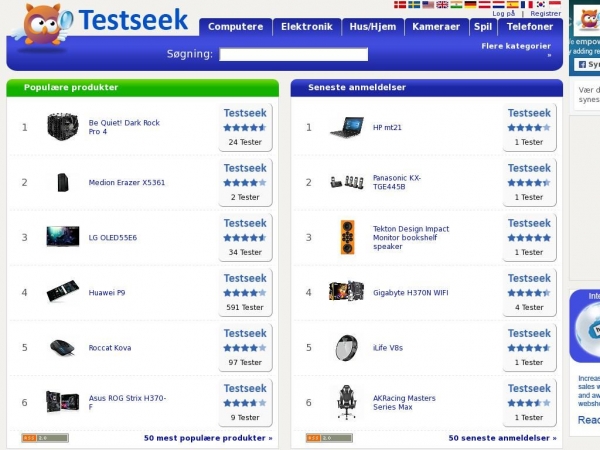Open the Be Quiet! Dark Rock Pro 4 thumbnail
Viewport: 600px width, 450px height.
coord(63,127)
